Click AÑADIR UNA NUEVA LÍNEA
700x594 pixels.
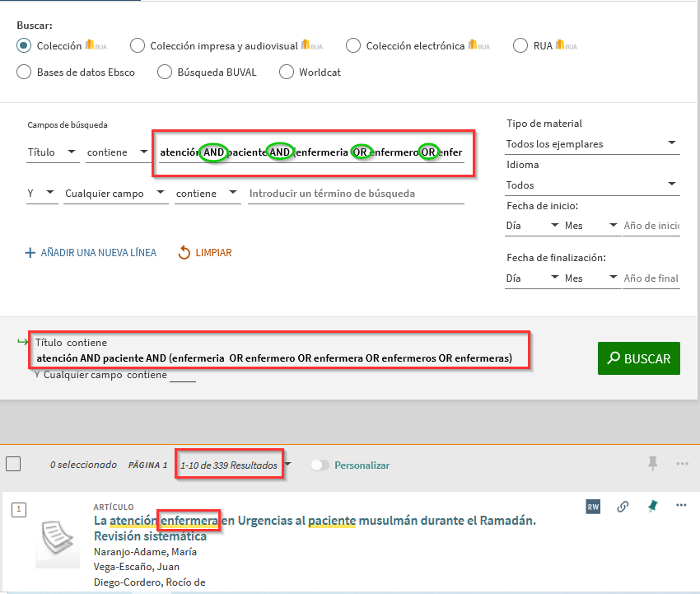tap(91, 253)
